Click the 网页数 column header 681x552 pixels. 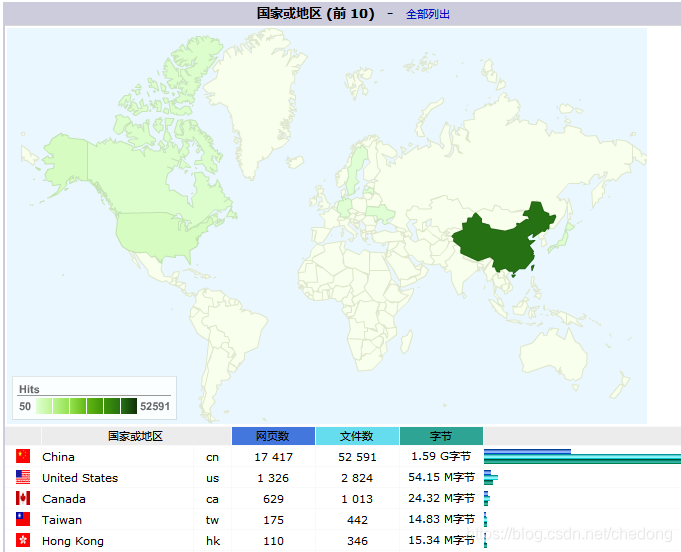[273, 436]
